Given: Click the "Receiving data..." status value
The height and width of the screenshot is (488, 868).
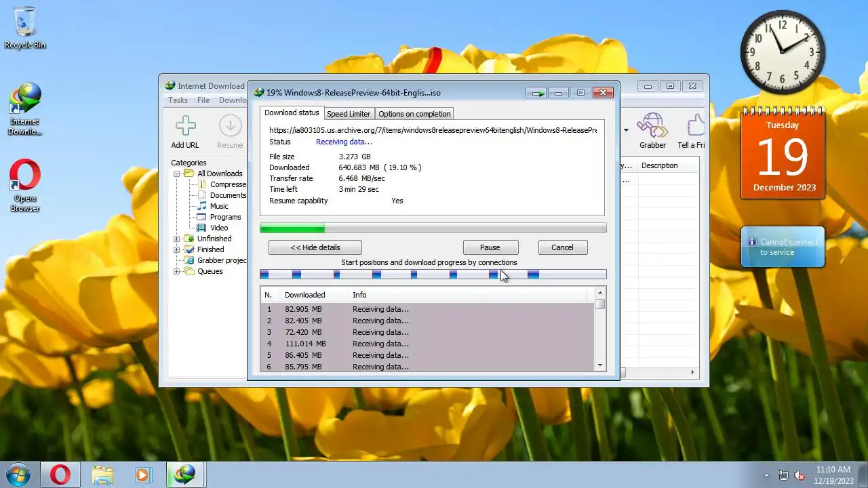Looking at the screenshot, I should click(344, 142).
